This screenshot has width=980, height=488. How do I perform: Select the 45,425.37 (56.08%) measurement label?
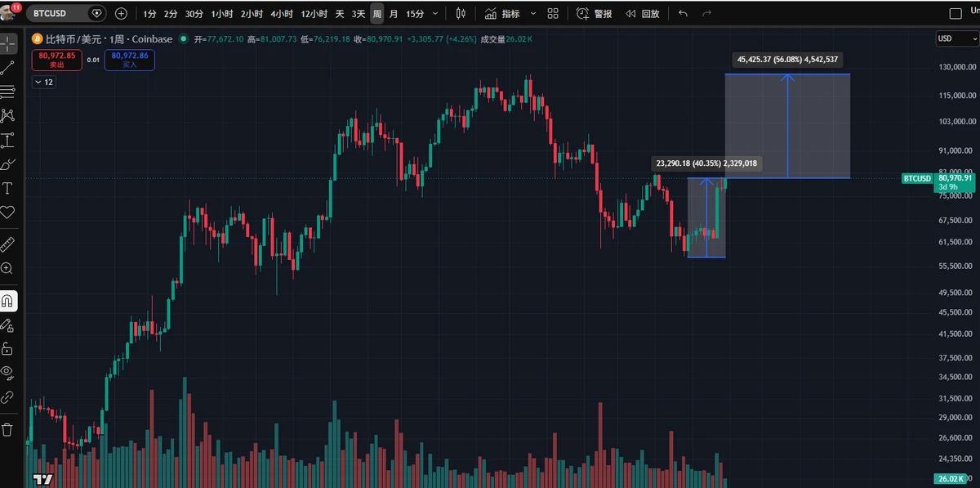point(788,60)
